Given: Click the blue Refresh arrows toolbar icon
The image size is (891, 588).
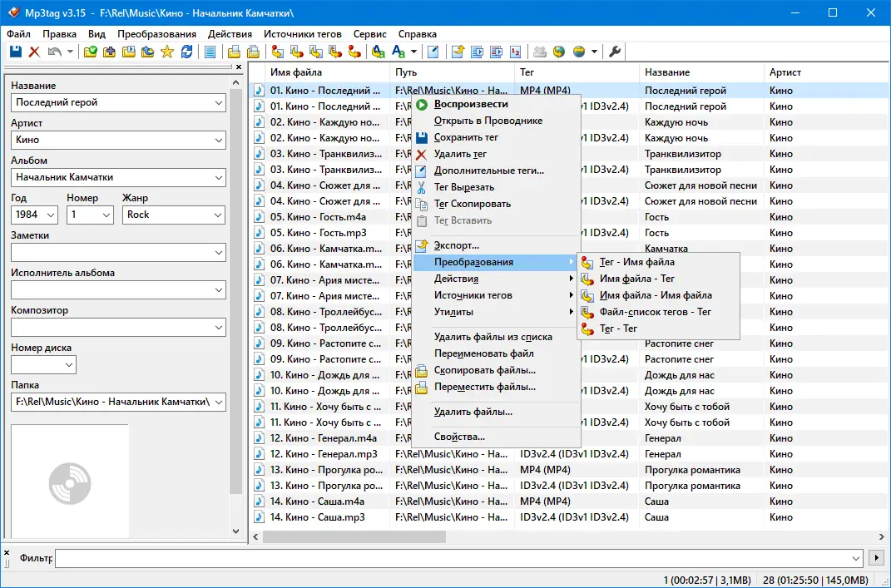Looking at the screenshot, I should click(x=186, y=52).
